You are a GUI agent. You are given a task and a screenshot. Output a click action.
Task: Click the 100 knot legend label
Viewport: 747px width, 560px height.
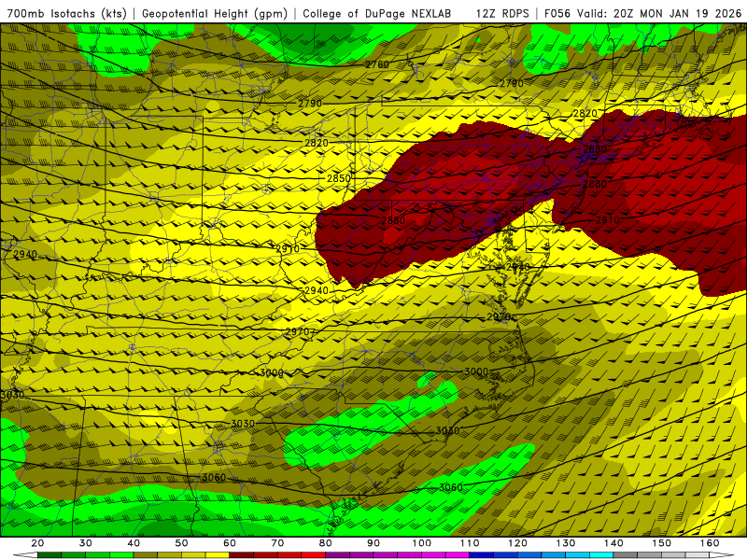tap(422, 543)
